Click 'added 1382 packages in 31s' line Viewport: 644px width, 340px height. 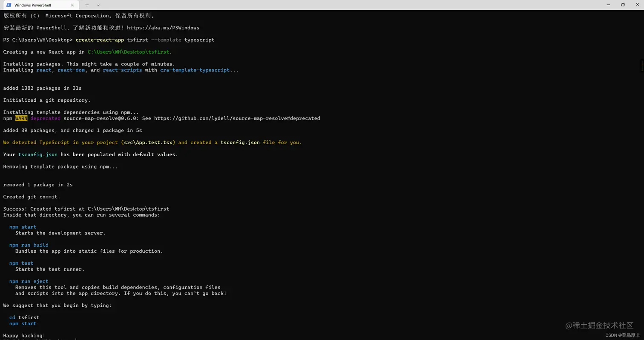(42, 88)
